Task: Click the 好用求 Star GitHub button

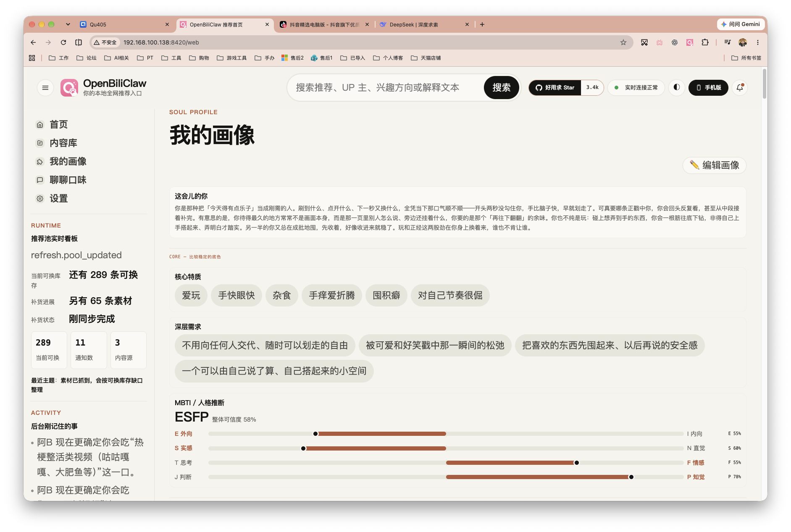Action: pos(555,87)
